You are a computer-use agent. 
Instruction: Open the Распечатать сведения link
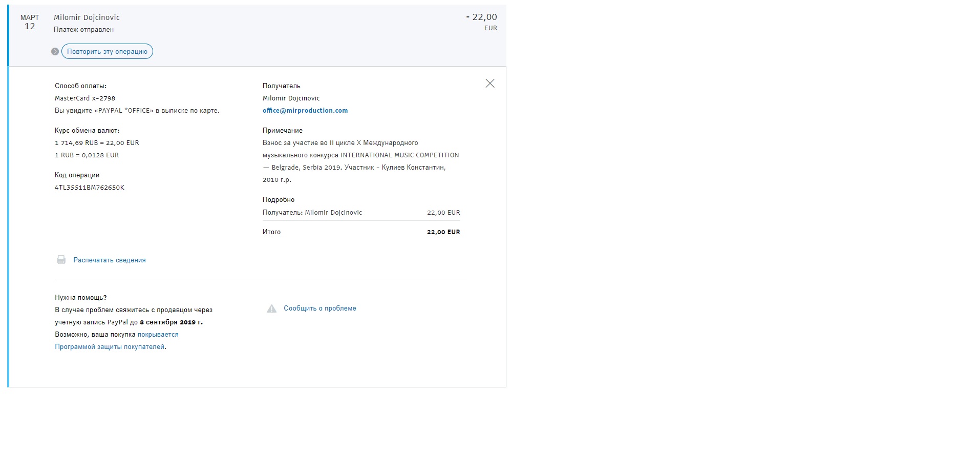[109, 260]
